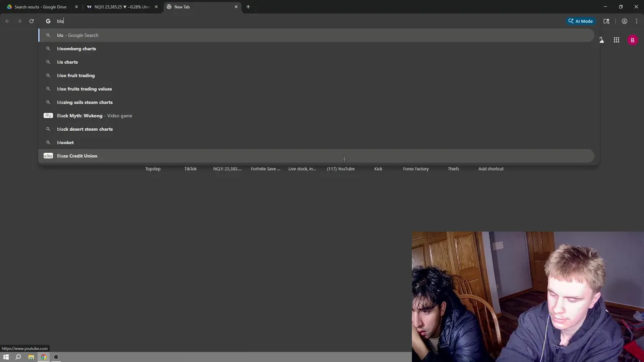The width and height of the screenshot is (644, 362).
Task: Switch to the NQ1! 25,385.25 tab
Action: pos(122,7)
